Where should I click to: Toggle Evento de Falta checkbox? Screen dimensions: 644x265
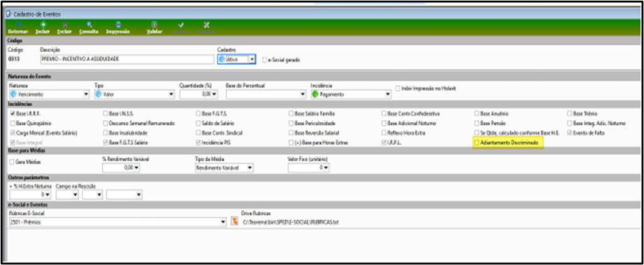tap(569, 133)
